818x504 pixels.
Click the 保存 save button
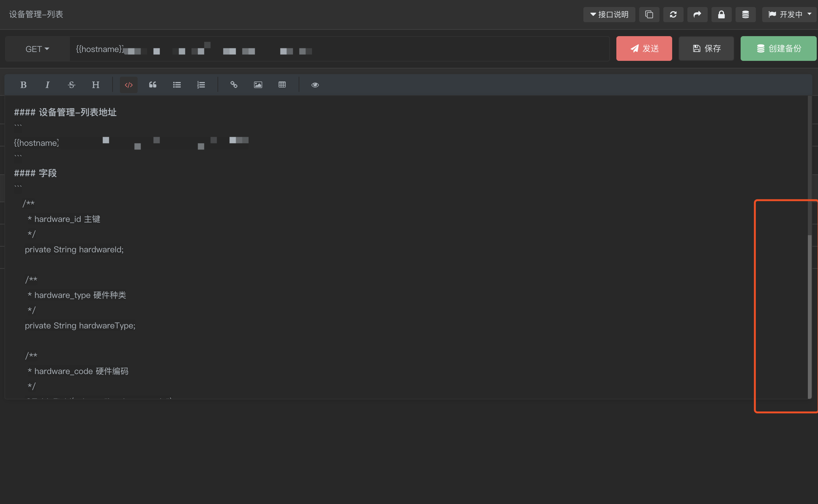point(706,48)
